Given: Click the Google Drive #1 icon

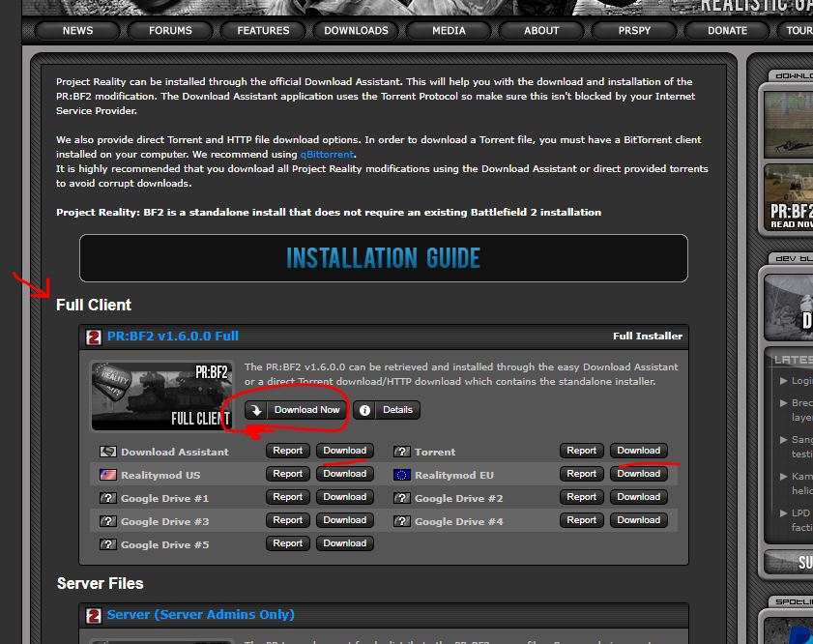Looking at the screenshot, I should 108,498.
